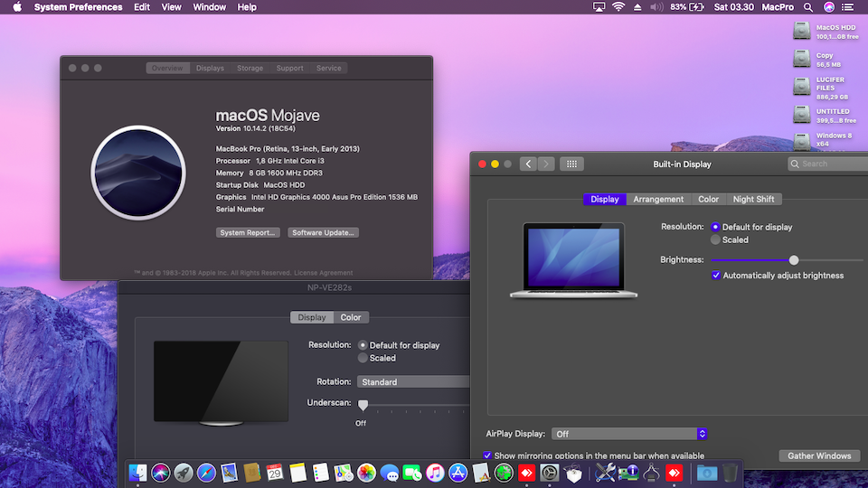The width and height of the screenshot is (868, 488).
Task: Open Notes app in the Dock
Action: [297, 473]
